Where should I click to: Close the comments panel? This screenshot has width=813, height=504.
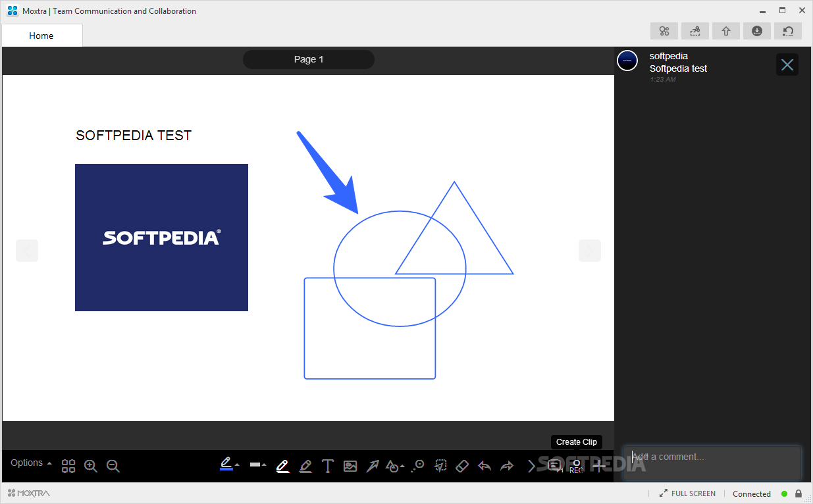pos(787,64)
